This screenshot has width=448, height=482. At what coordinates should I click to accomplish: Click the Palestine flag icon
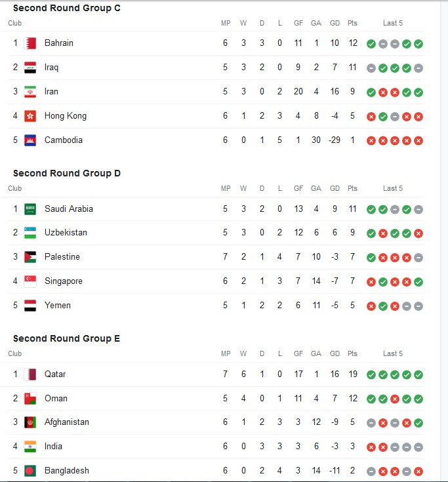point(30,257)
